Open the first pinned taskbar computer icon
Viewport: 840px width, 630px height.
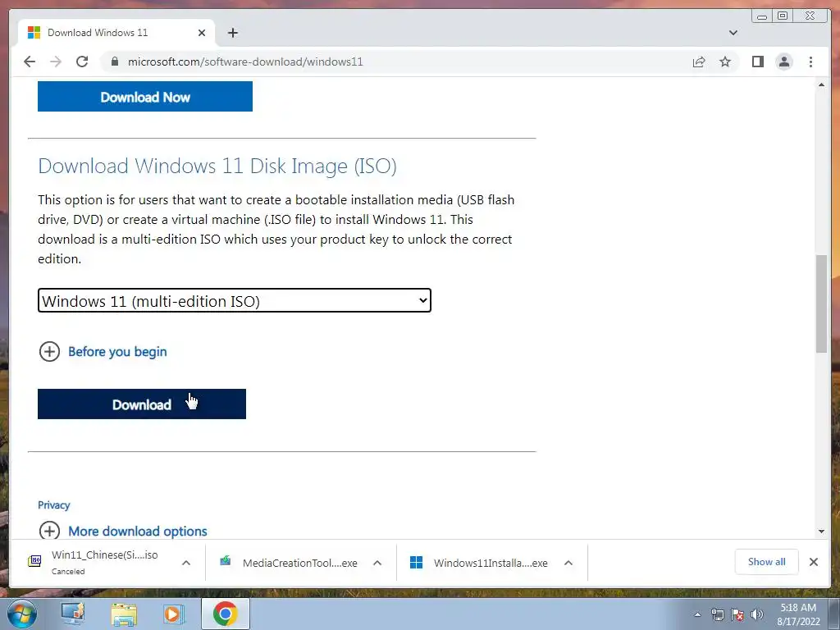coord(73,614)
